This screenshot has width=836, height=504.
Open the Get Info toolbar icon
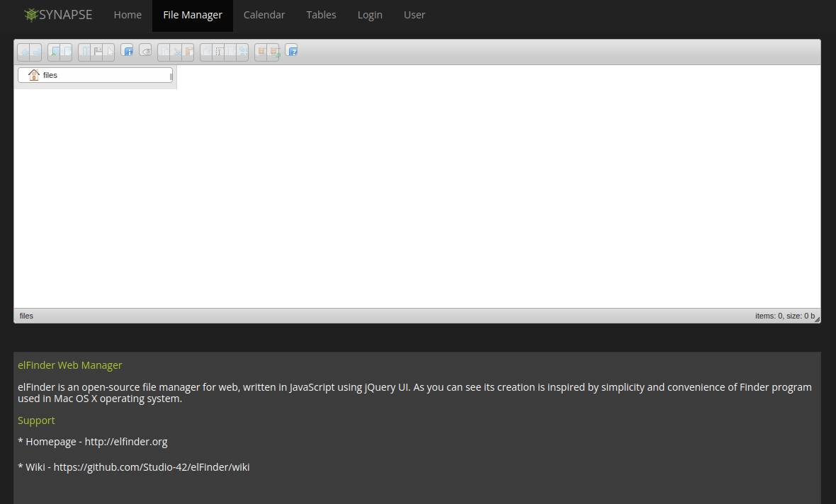pos(127,51)
